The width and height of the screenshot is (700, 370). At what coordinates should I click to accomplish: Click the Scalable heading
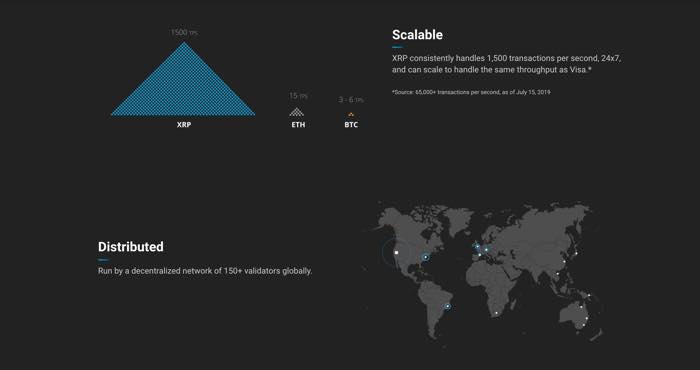(x=417, y=35)
